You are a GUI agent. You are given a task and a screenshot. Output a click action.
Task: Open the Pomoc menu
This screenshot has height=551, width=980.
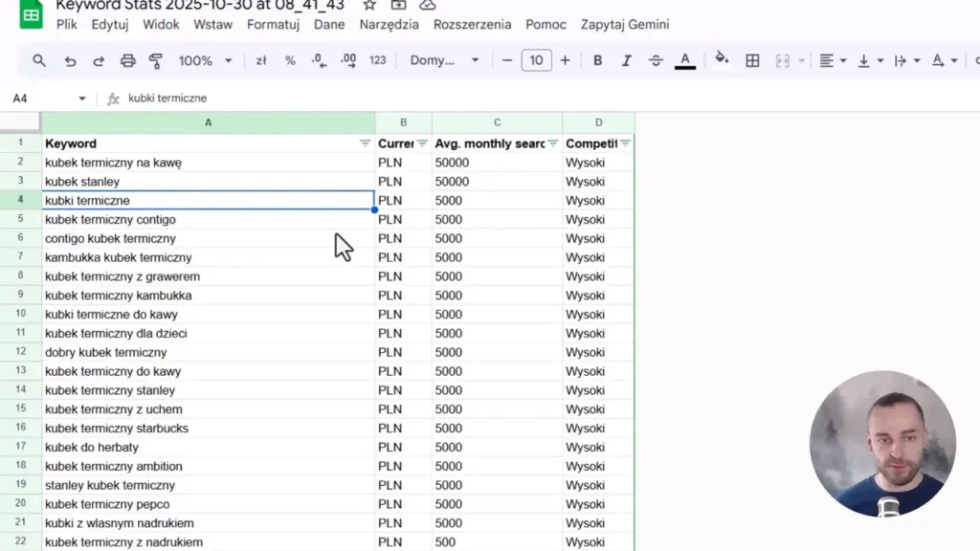point(546,24)
